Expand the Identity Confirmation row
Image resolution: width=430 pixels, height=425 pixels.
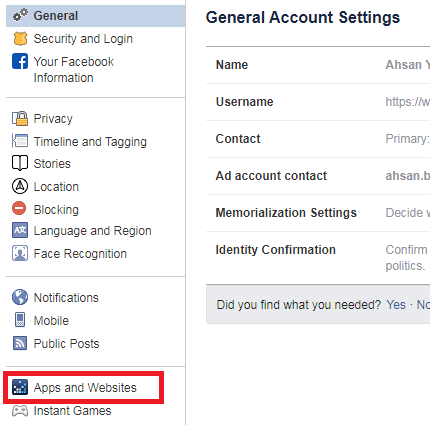pyautogui.click(x=318, y=257)
